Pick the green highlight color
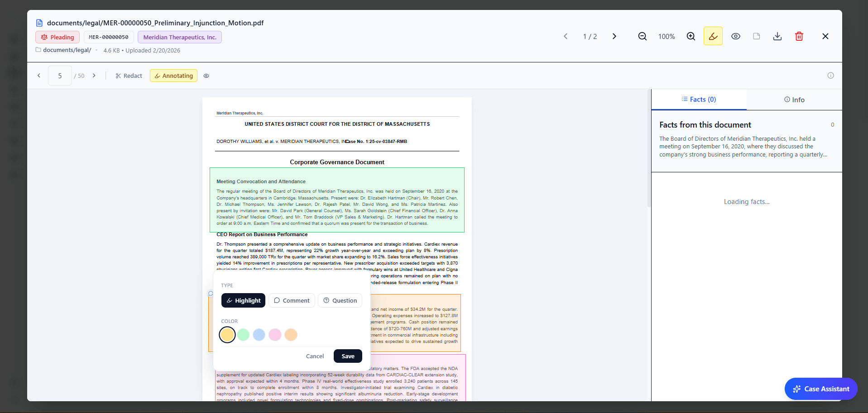 tap(243, 335)
